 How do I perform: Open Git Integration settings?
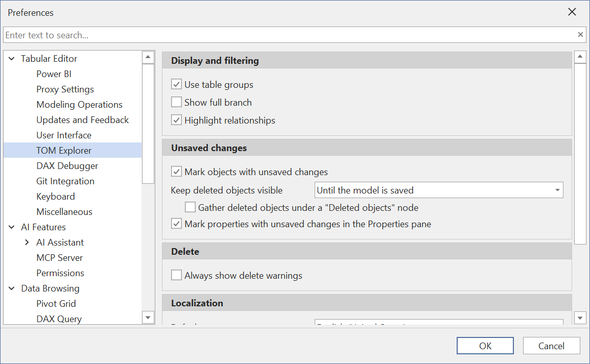coord(65,181)
